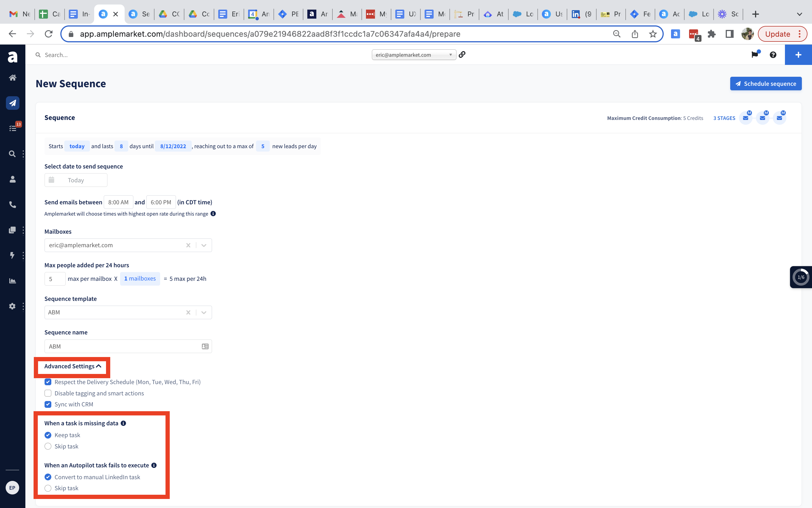Screen dimensions: 812x508
Task: Click the browser Update button
Action: (x=782, y=34)
